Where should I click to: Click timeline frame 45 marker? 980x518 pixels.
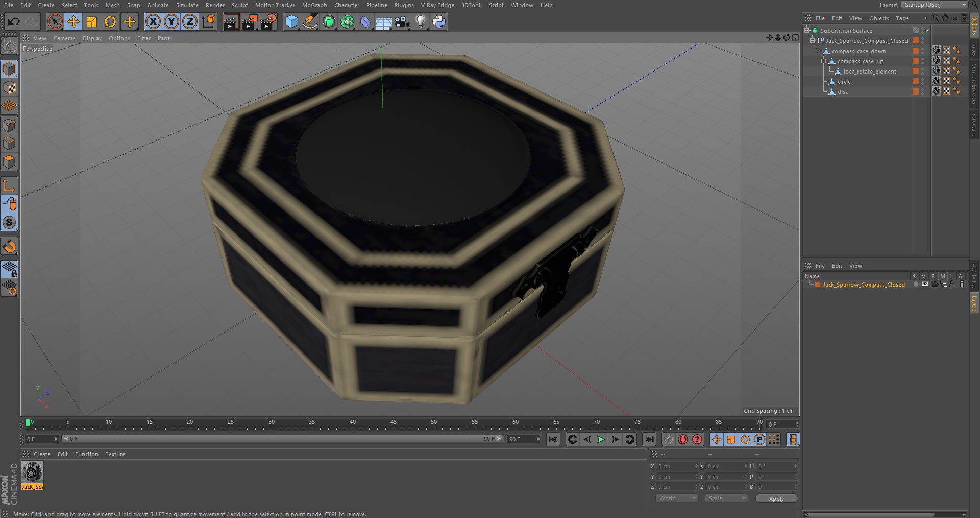point(394,423)
